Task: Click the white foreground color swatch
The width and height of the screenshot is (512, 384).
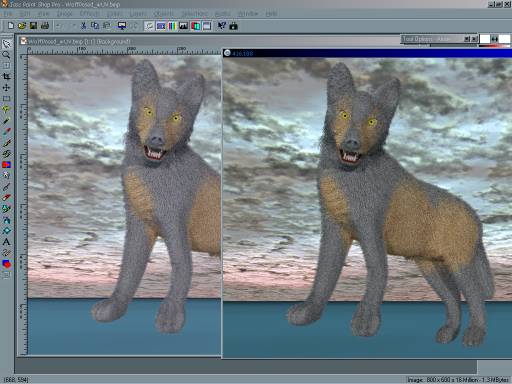Action: (x=485, y=39)
